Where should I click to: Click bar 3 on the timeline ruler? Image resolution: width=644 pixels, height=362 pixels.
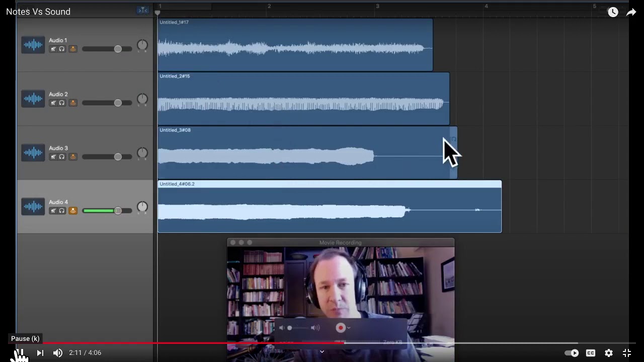tap(377, 6)
